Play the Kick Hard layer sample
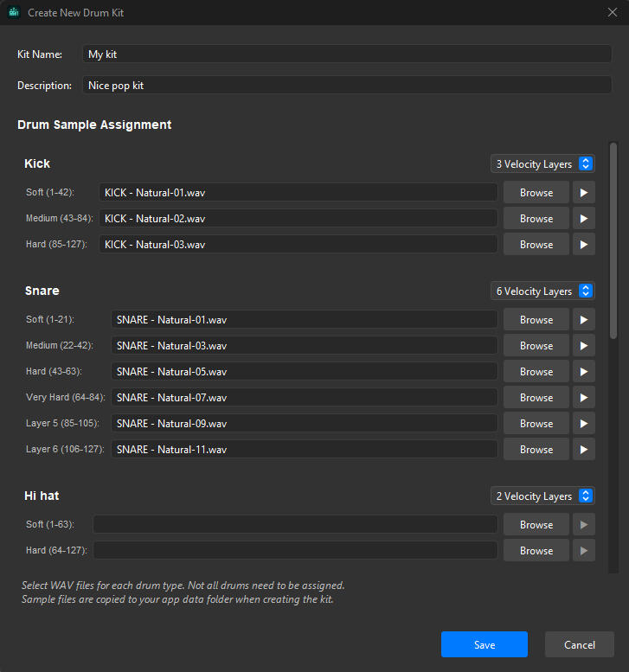 (x=583, y=245)
